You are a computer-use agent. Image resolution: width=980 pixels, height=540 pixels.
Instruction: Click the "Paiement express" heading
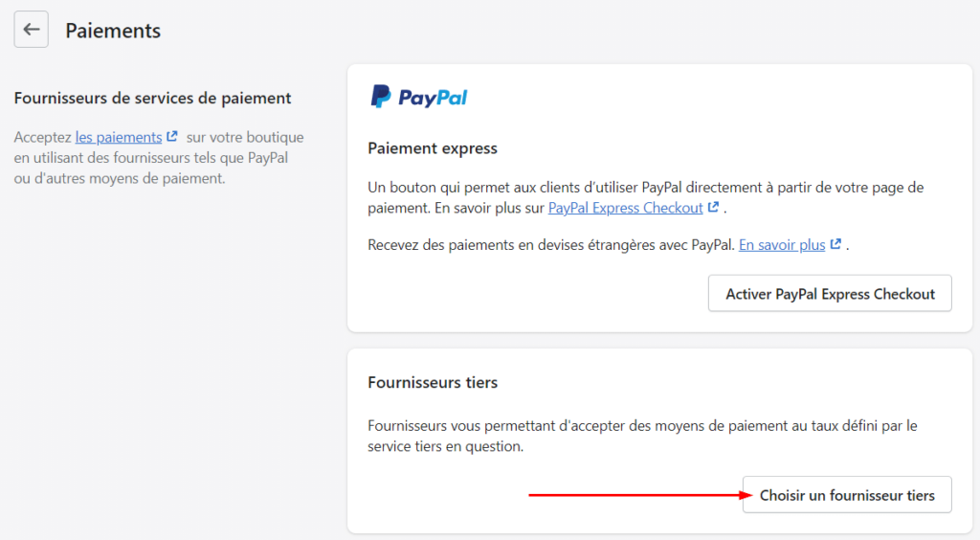coord(433,148)
